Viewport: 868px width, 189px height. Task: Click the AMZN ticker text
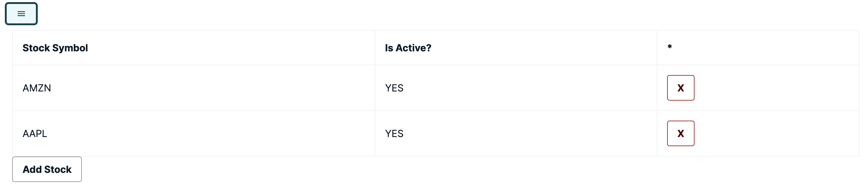[x=37, y=88]
